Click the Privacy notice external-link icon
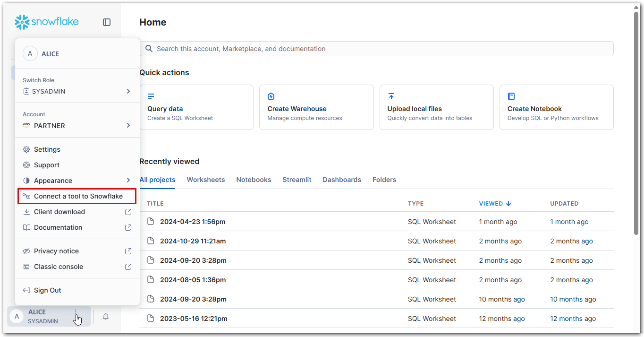The image size is (644, 337). tap(128, 251)
